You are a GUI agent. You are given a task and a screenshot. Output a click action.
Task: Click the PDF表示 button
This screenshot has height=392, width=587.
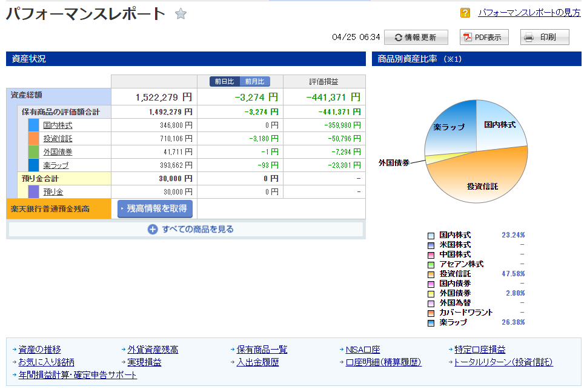click(x=484, y=38)
